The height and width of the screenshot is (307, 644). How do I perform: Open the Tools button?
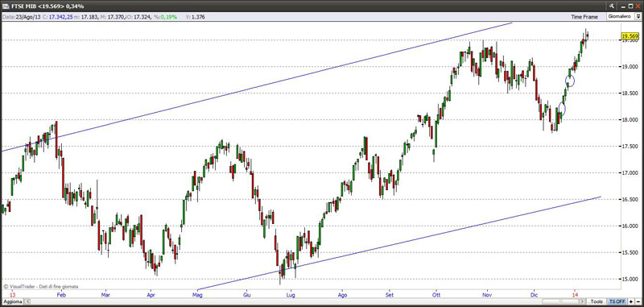[597, 301]
